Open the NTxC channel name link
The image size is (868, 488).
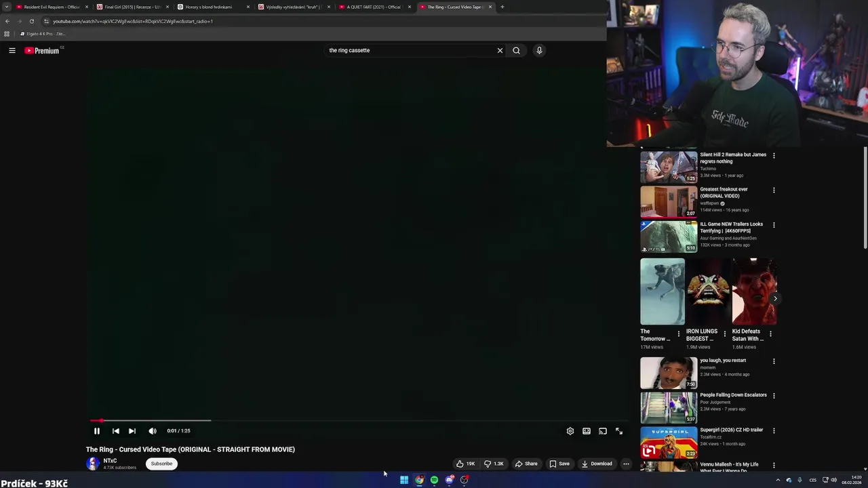pyautogui.click(x=110, y=461)
